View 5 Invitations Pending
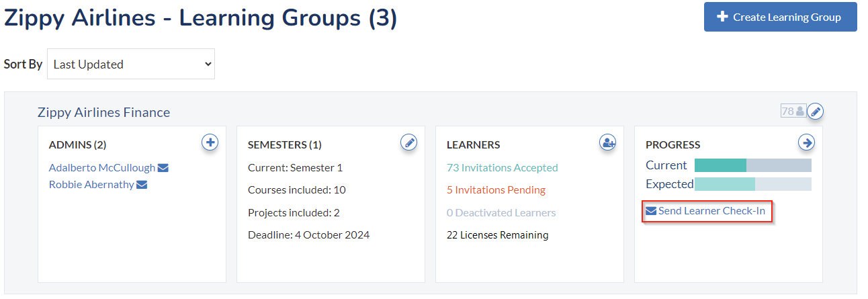The width and height of the screenshot is (868, 299). point(496,190)
